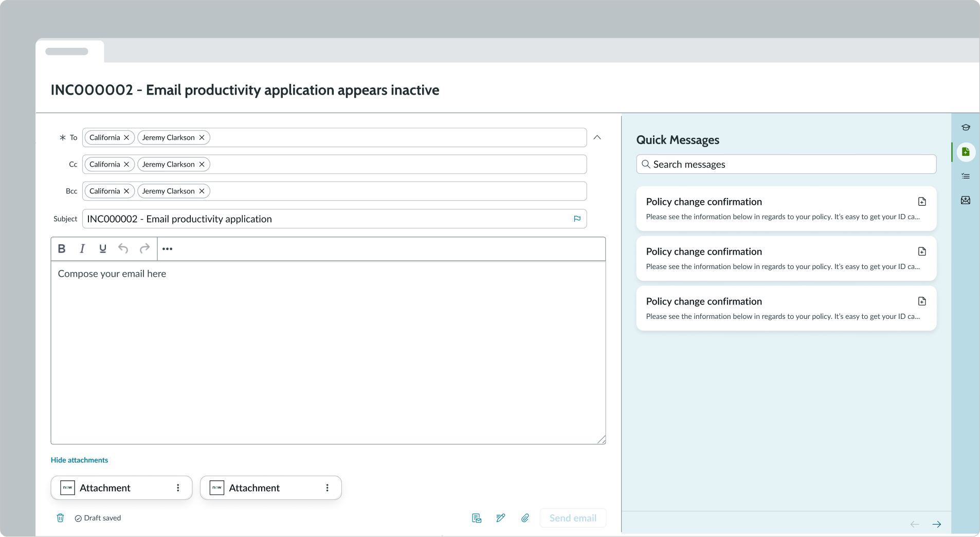Click the paperclip attach file icon
This screenshot has height=537, width=980.
(525, 518)
